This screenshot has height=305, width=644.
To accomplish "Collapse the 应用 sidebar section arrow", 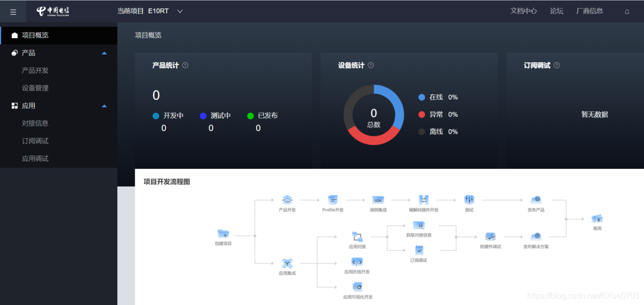I will 104,106.
